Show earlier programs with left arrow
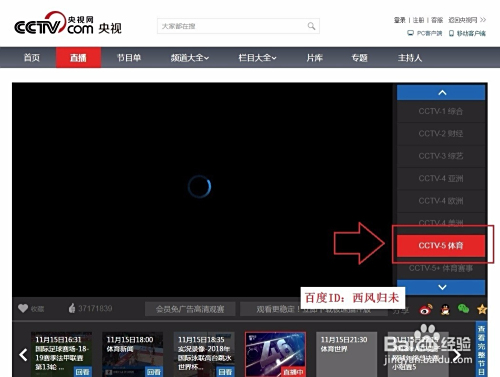The image size is (500, 377). tap(23, 355)
